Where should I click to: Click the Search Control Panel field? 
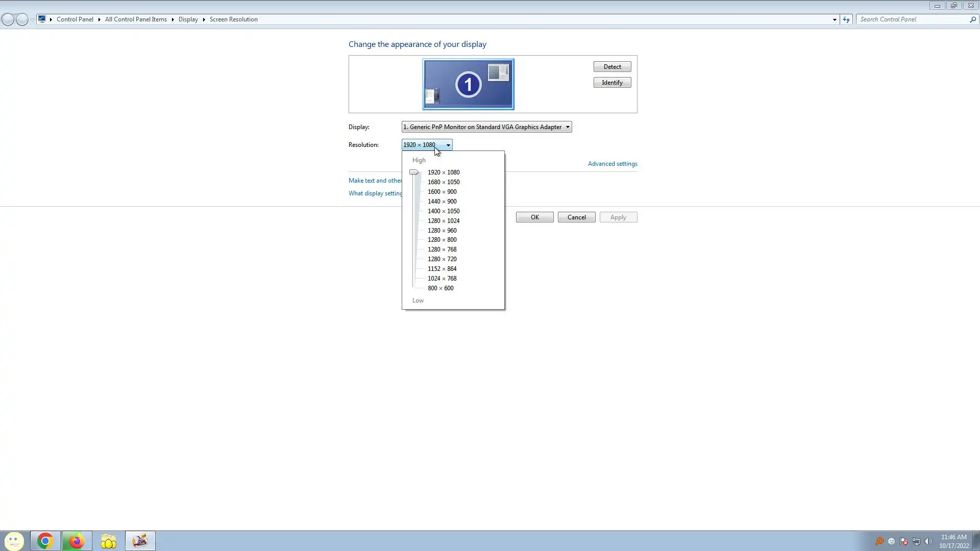[913, 19]
